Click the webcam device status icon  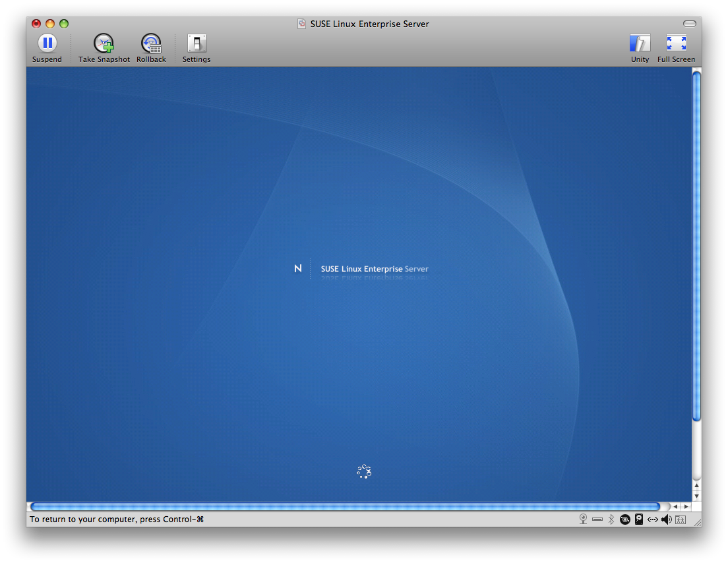(x=583, y=519)
